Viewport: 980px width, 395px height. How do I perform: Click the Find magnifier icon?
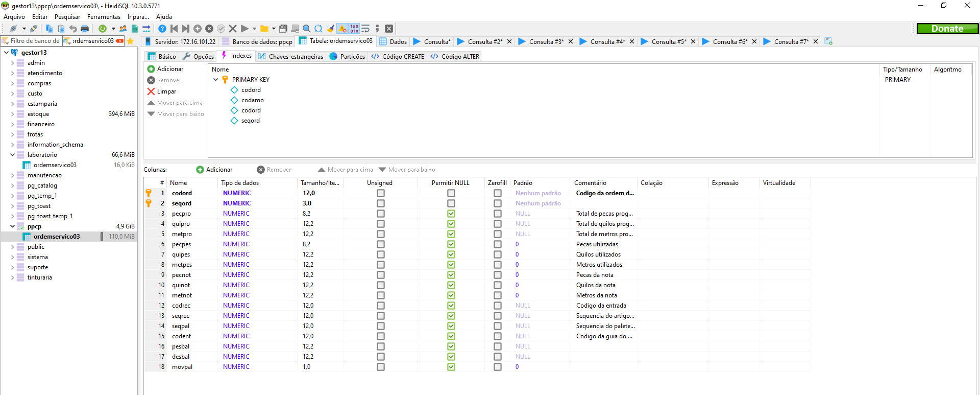point(306,29)
